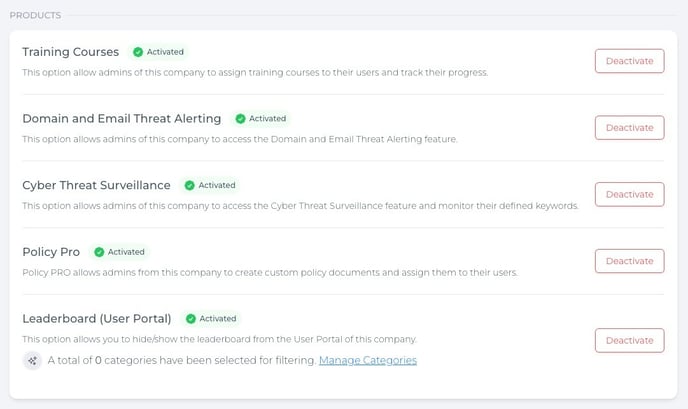Click the zero categories selected message
688x409 pixels.
(x=182, y=360)
